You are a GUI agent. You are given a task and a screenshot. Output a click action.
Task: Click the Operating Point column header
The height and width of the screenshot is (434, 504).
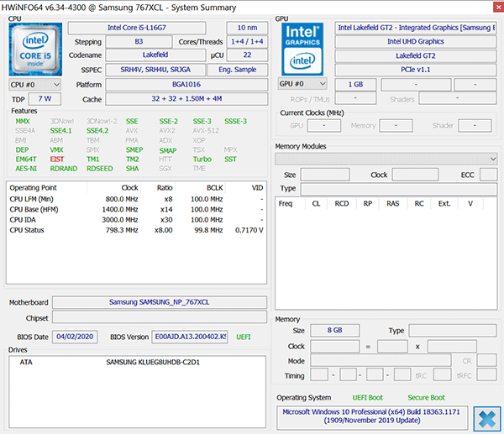33,188
